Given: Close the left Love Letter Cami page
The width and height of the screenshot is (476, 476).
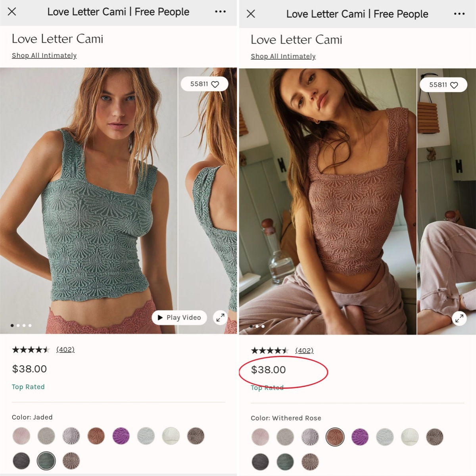Looking at the screenshot, I should 12,12.
